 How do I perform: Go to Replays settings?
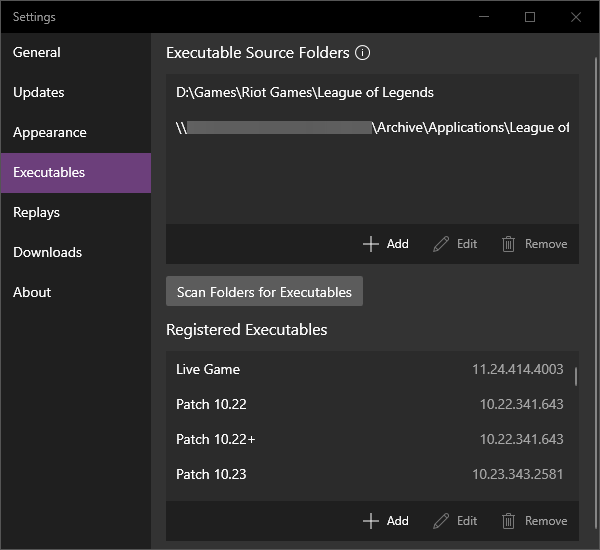pos(76,212)
